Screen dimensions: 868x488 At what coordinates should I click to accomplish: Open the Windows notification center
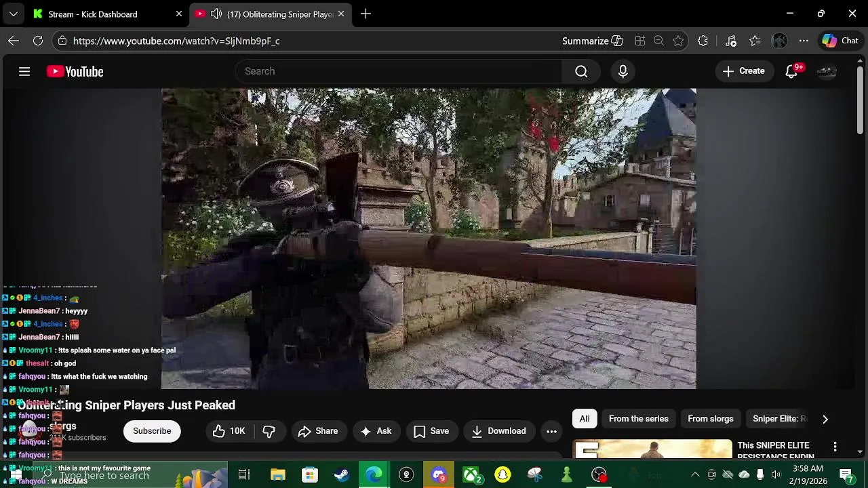tap(846, 474)
